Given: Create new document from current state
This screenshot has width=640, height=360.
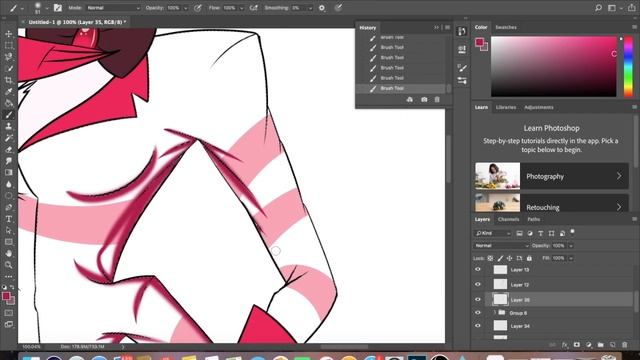Looking at the screenshot, I should (410, 100).
